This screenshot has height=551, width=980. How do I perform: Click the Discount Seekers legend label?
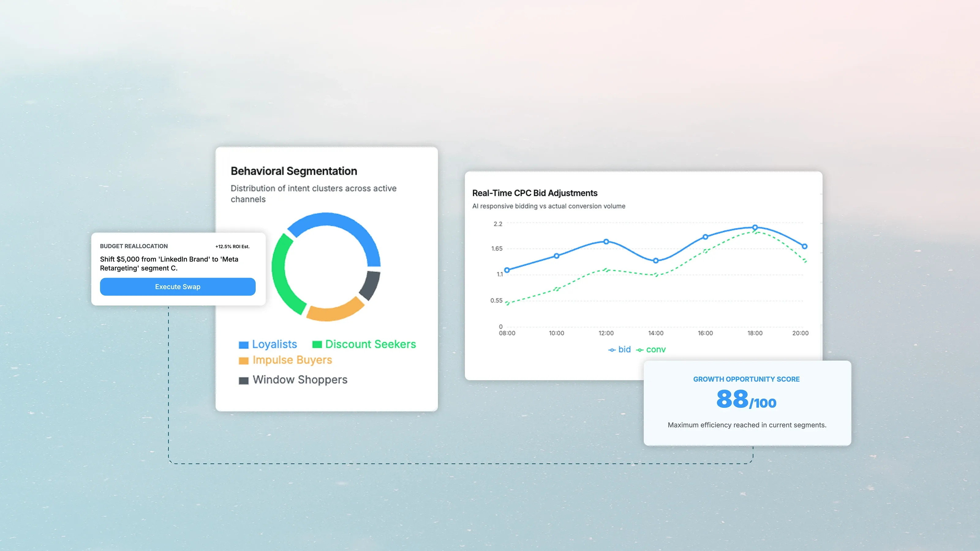coord(370,344)
